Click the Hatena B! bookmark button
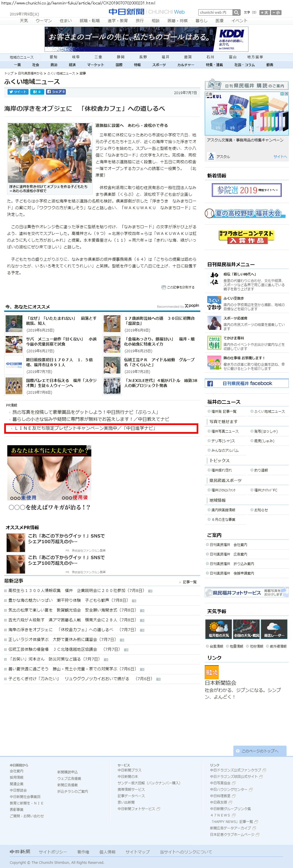 (x=37, y=92)
